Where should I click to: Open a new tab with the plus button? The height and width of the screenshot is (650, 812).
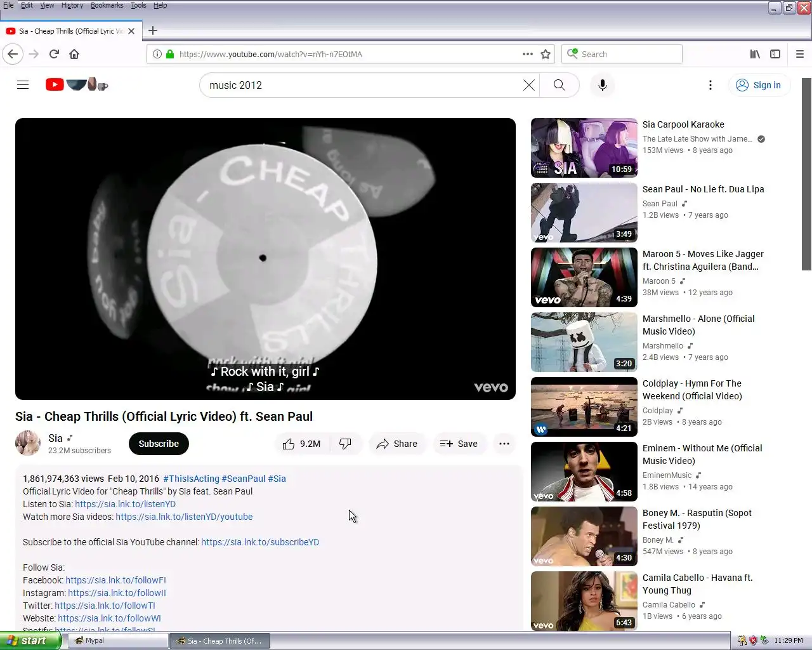click(153, 30)
